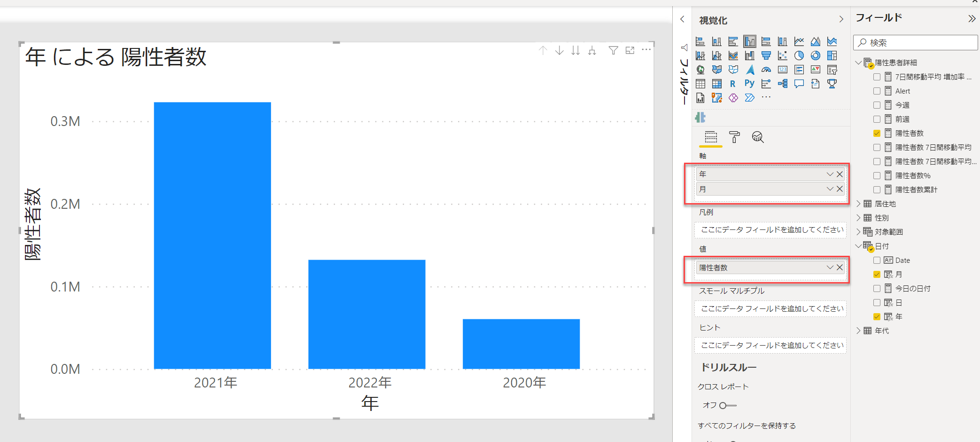Open the chart's more options menu
Screen dimensions: 980x442
point(646,50)
